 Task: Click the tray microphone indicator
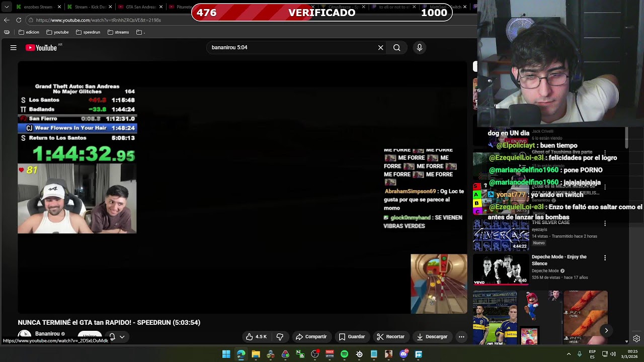point(580,354)
